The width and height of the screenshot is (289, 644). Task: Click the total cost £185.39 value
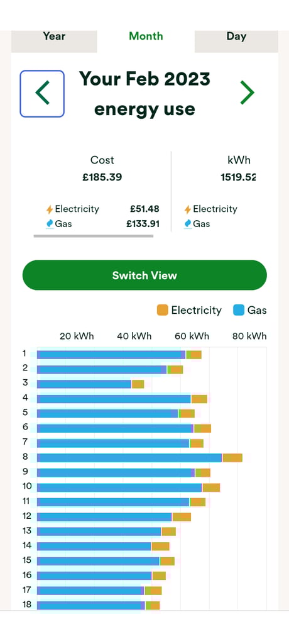point(102,177)
